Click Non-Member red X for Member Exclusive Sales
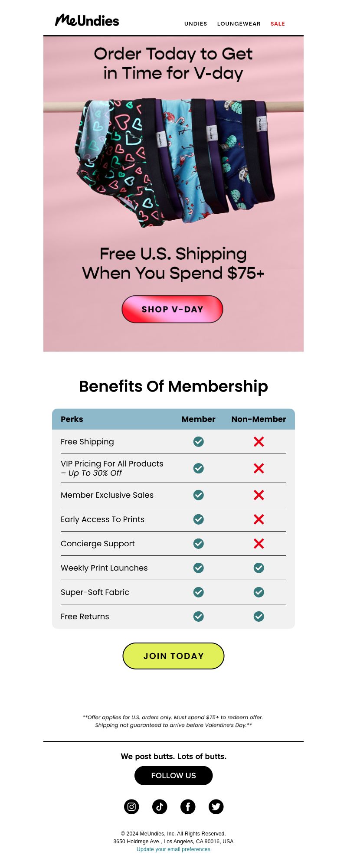The image size is (347, 868). click(259, 495)
